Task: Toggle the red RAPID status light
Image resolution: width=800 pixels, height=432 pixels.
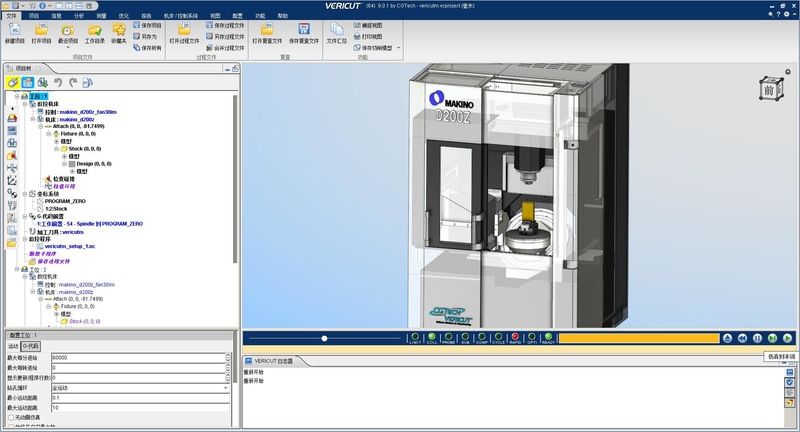Action: click(515, 337)
